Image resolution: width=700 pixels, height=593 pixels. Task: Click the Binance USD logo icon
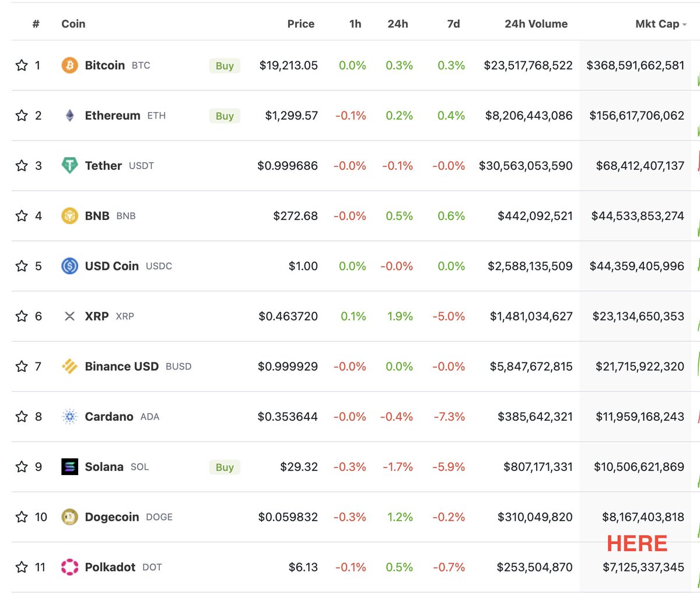point(69,367)
